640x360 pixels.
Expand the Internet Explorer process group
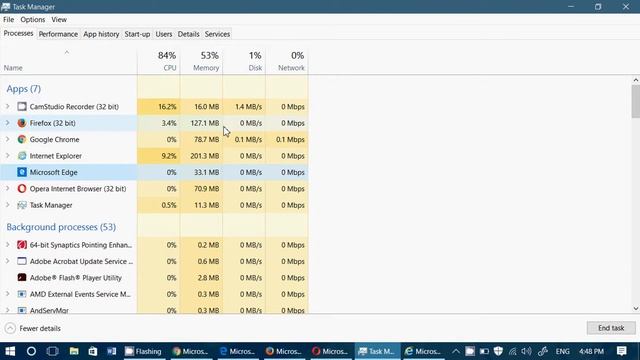click(7, 156)
